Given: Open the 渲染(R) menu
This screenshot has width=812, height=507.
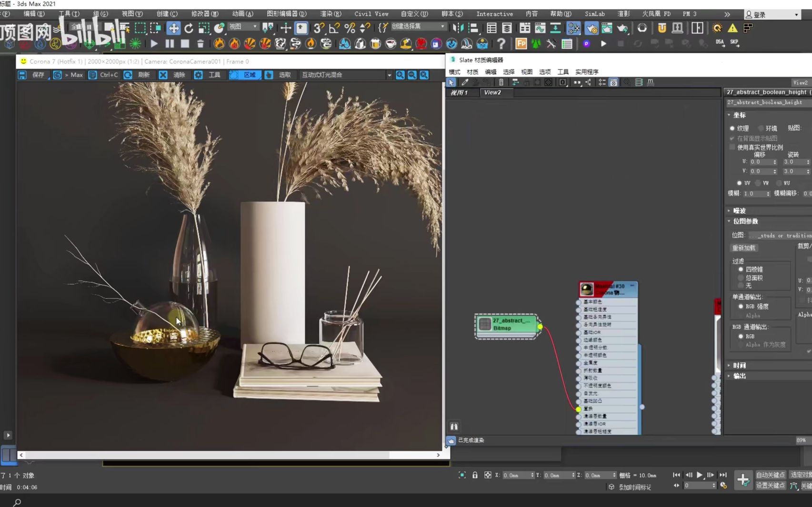Looking at the screenshot, I should point(331,14).
